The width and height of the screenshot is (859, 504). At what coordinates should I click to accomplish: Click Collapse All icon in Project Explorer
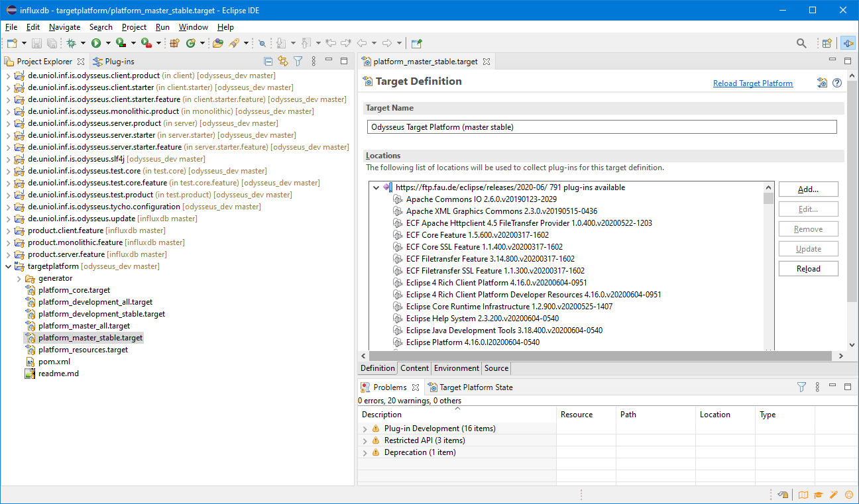pos(268,62)
